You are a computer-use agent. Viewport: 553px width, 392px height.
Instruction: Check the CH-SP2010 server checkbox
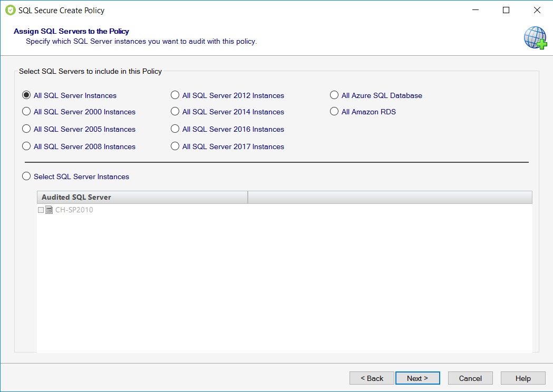coord(41,210)
